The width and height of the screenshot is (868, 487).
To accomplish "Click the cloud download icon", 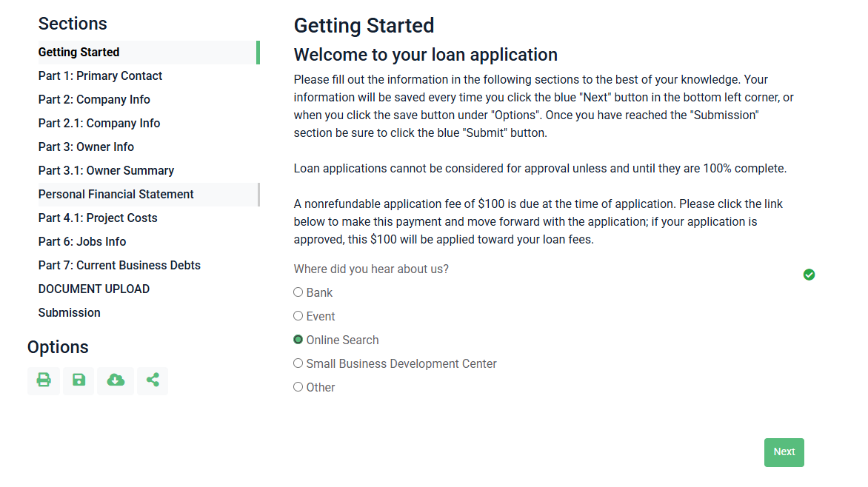I will point(116,380).
